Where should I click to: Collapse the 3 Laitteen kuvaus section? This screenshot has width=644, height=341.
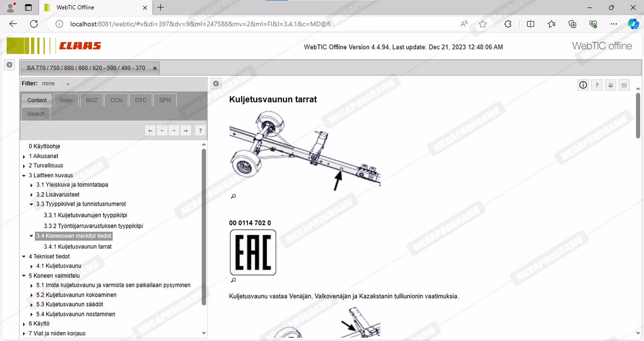pyautogui.click(x=24, y=175)
